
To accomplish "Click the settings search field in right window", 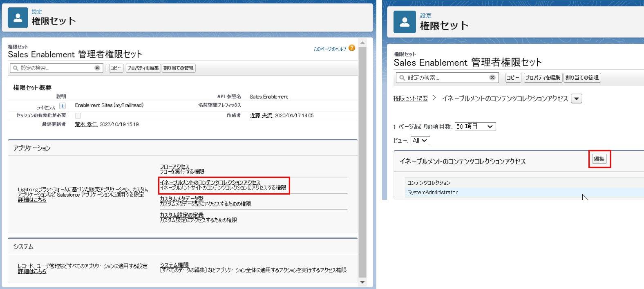I will click(x=447, y=78).
